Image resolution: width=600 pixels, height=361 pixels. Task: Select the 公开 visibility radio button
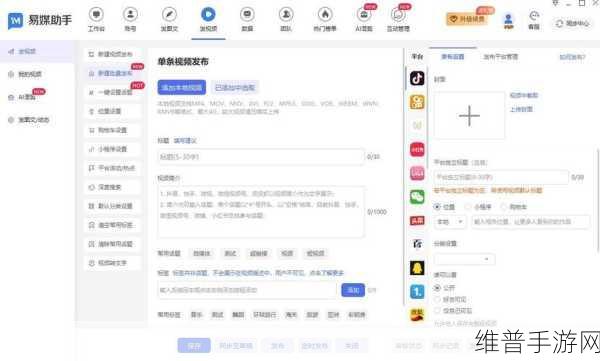tap(437, 287)
